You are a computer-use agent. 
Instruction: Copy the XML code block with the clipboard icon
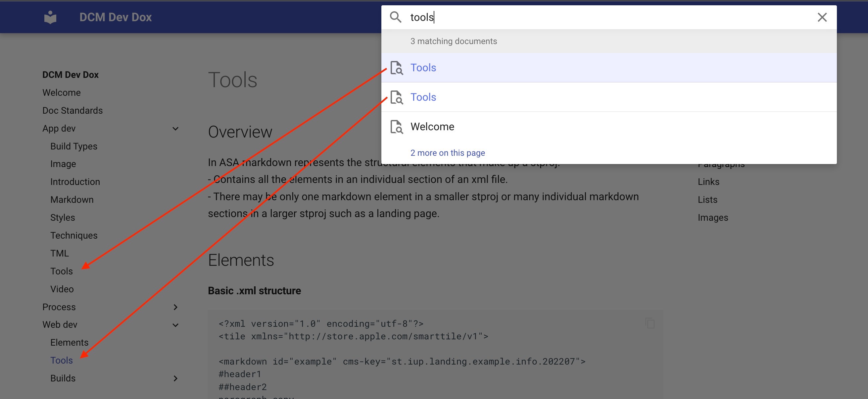click(650, 323)
